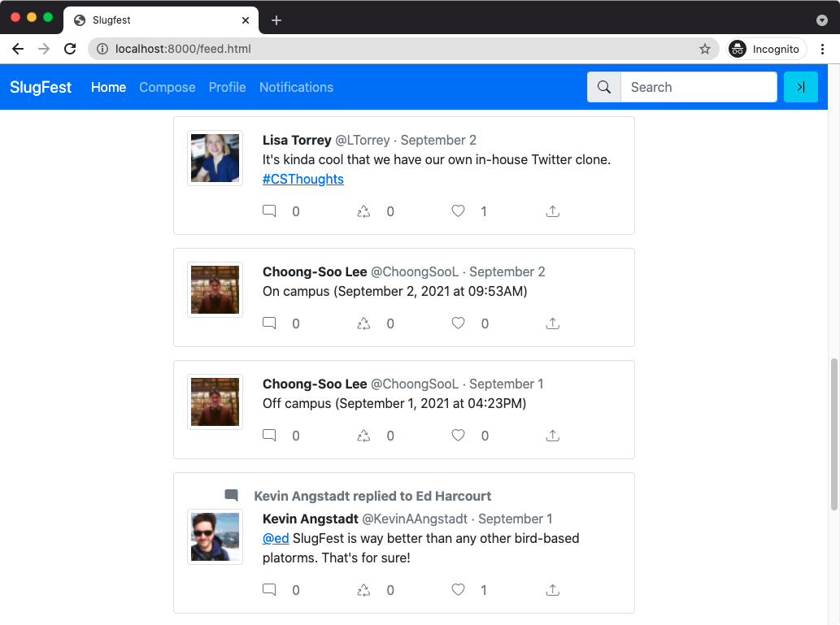Click the search magnifier icon

point(603,87)
